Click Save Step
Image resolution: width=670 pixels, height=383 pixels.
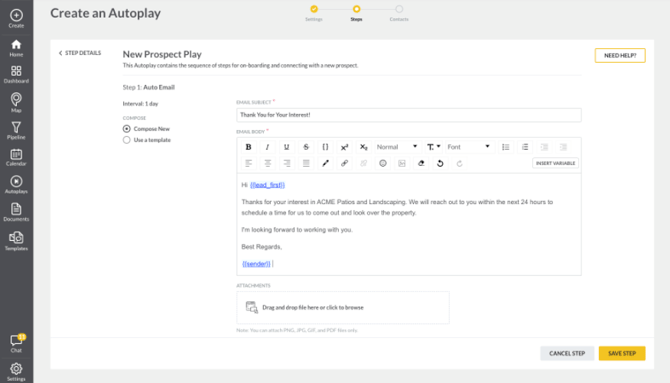622,354
